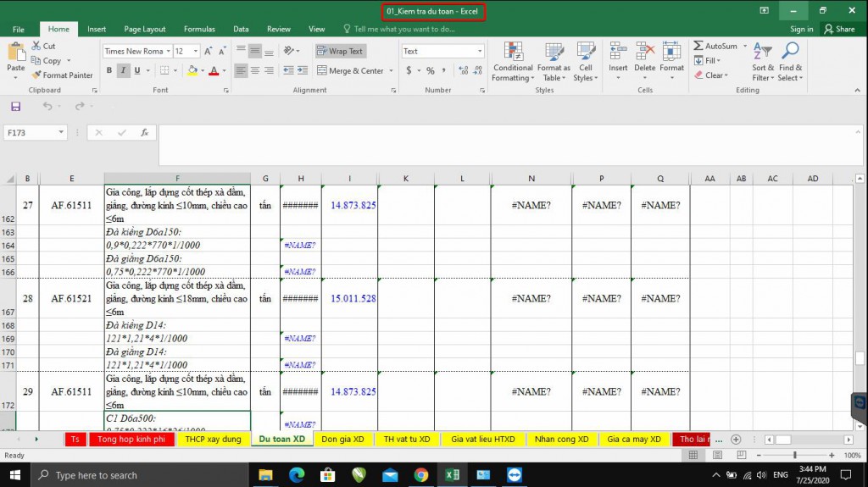Open the File menu
Viewport: 868px width, 487px height.
coord(19,30)
